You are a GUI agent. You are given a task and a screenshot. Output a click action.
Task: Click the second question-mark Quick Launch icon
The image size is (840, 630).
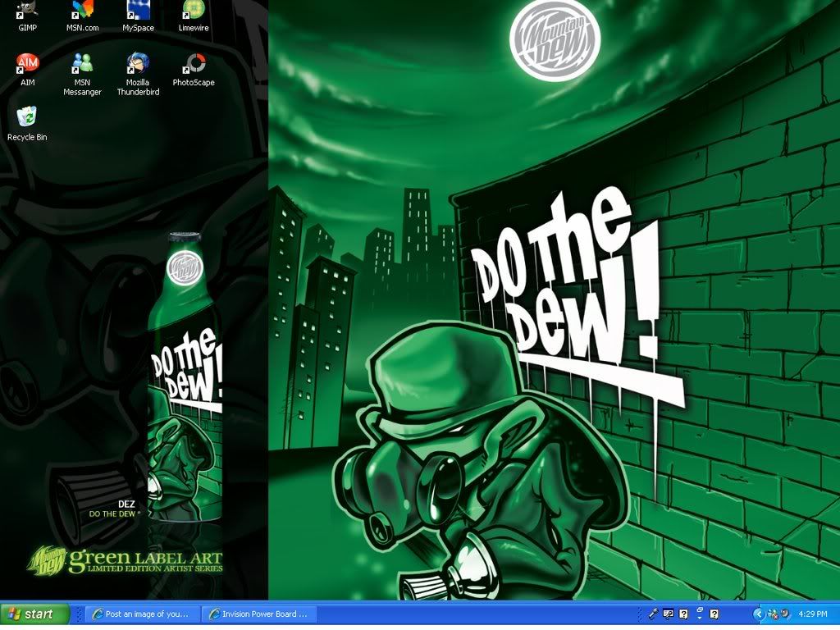click(x=714, y=614)
